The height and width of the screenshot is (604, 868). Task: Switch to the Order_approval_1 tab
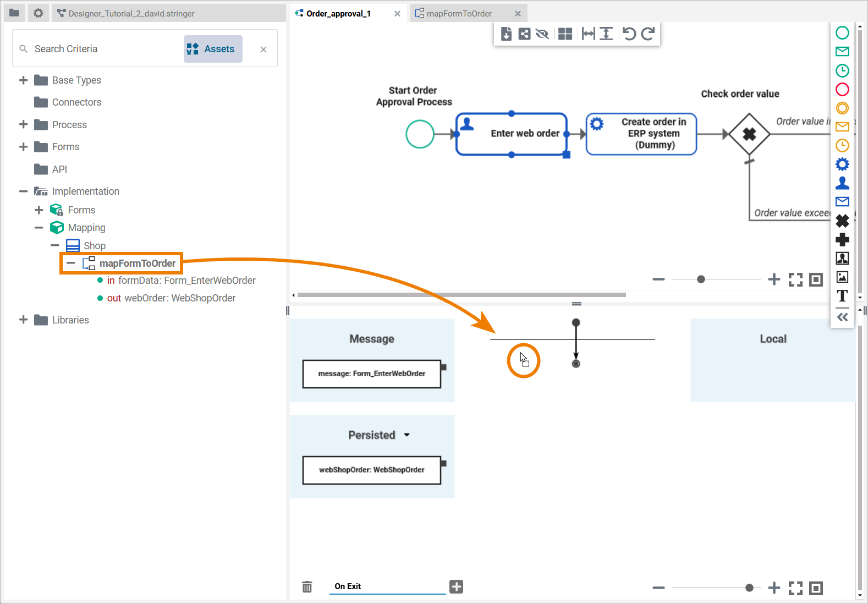click(338, 14)
